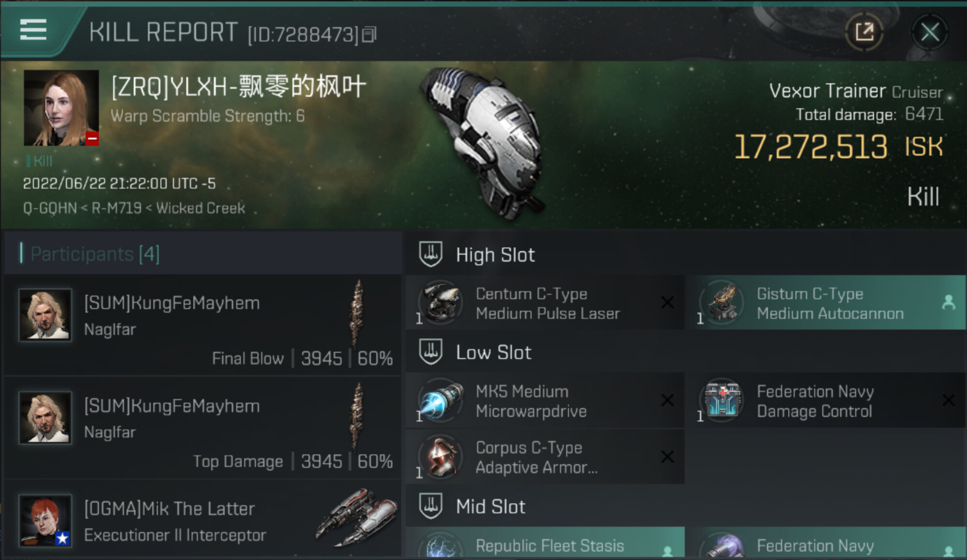Click the MK5 Medium Microwarpdrive icon

click(440, 400)
